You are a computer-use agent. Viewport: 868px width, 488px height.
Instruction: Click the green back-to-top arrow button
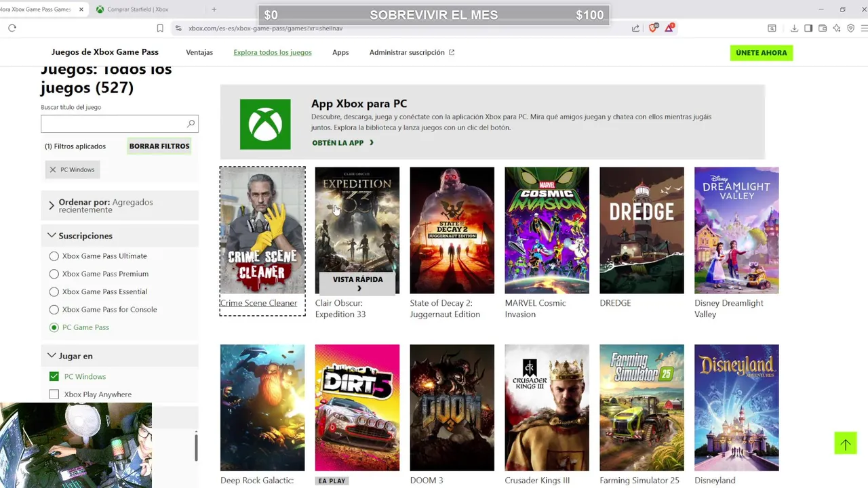pyautogui.click(x=845, y=444)
